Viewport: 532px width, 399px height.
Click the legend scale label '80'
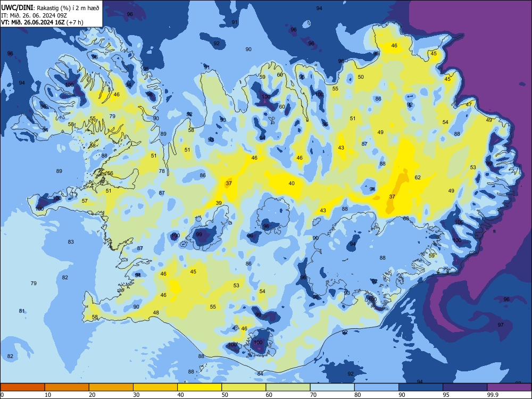358,395
